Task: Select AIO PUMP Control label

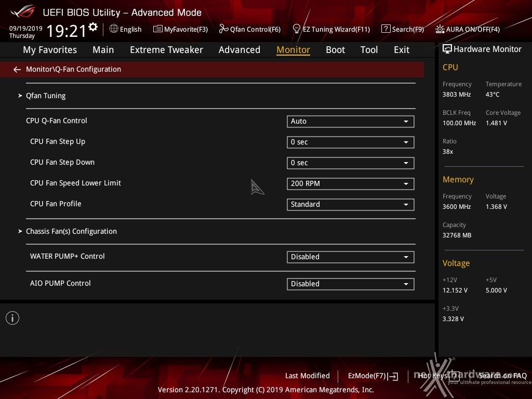Action: [60, 283]
